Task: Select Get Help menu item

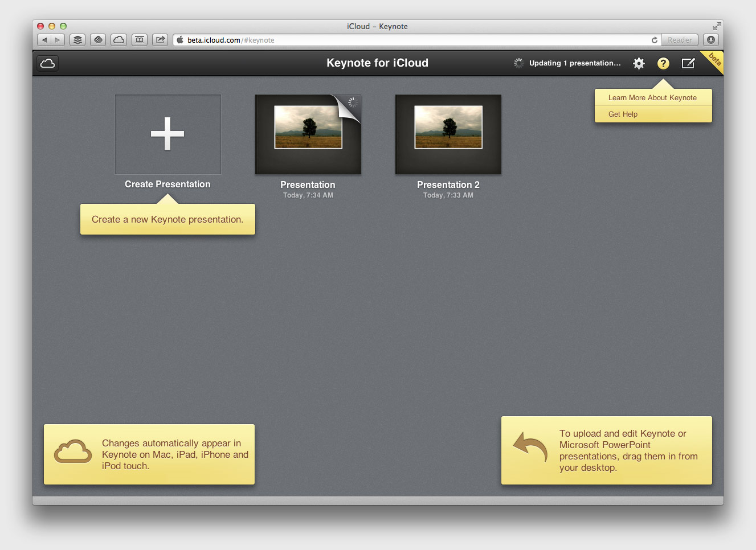Action: 653,114
